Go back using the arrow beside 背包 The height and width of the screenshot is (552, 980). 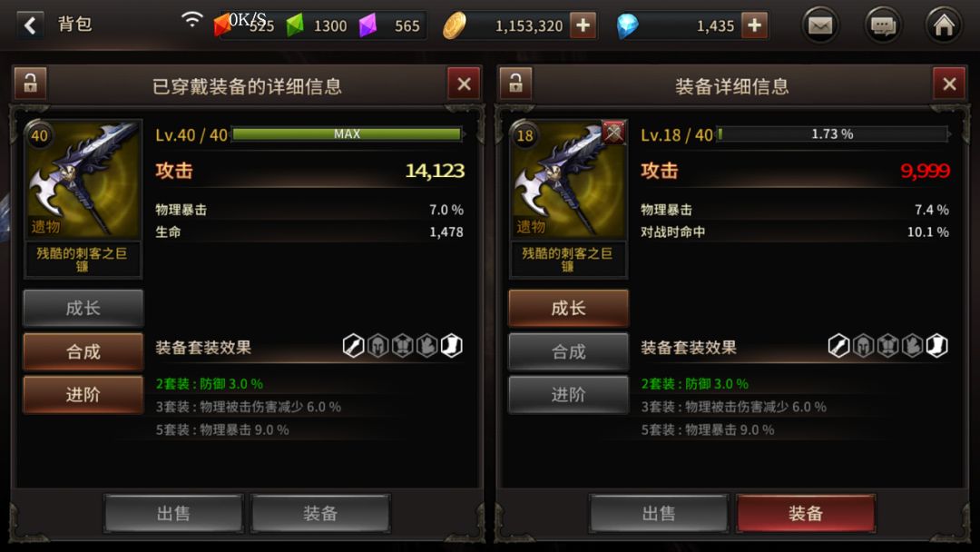point(29,25)
